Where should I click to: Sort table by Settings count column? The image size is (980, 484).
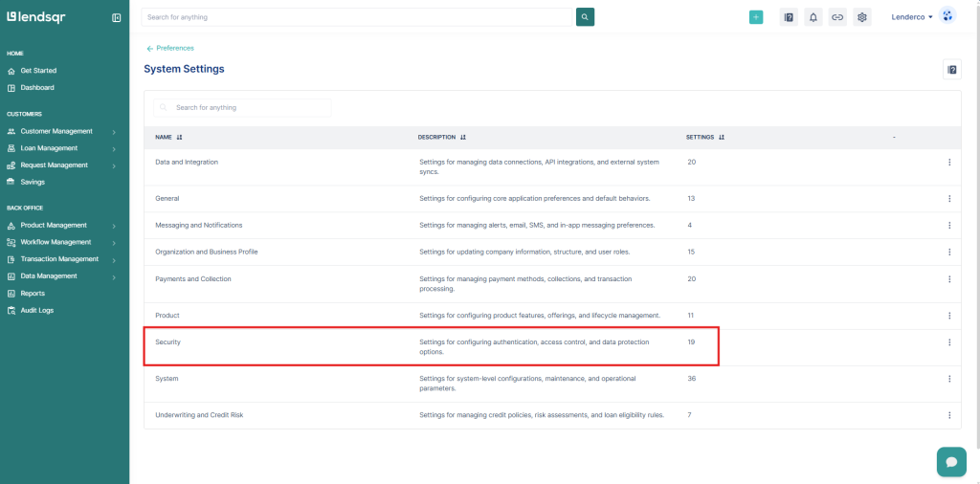pos(722,137)
